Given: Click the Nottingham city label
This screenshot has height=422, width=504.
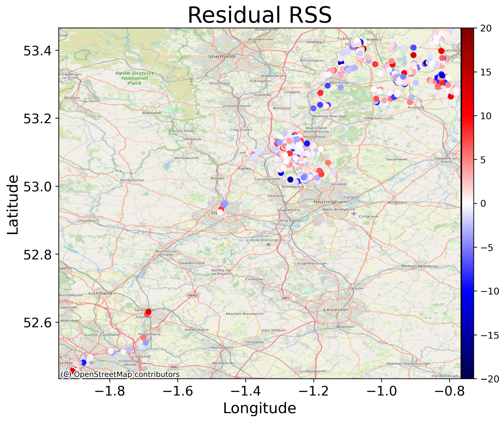Looking at the screenshot, I should click(330, 202).
